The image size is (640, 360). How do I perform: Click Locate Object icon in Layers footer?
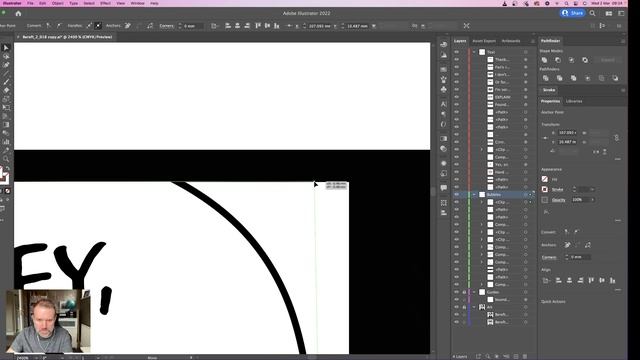tap(487, 357)
